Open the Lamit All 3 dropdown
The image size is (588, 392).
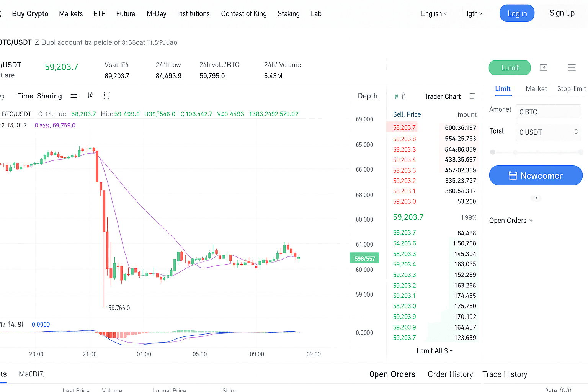(x=434, y=351)
